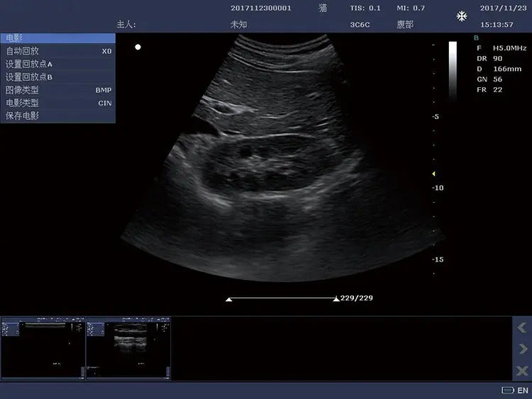Click the cine loop start triangle marker
Screen dimensions: 532x399
point(228,299)
